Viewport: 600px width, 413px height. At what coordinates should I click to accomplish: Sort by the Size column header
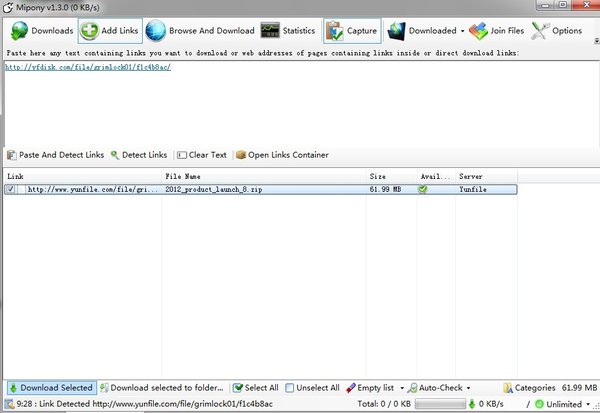(391, 176)
